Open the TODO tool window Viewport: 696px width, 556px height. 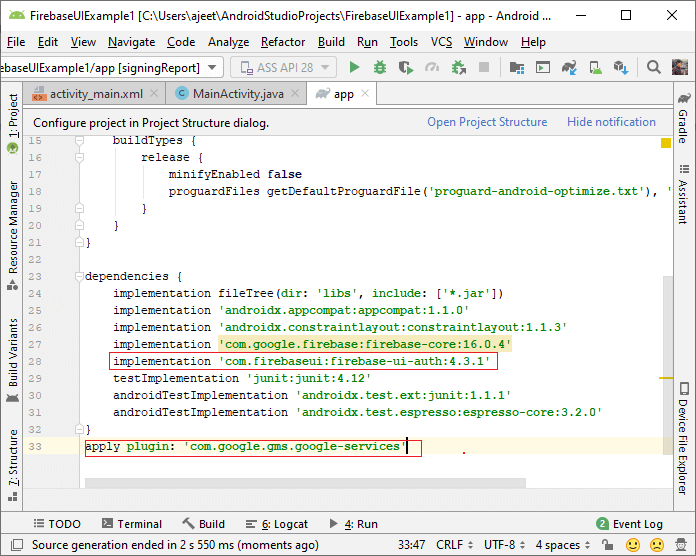coord(57,524)
